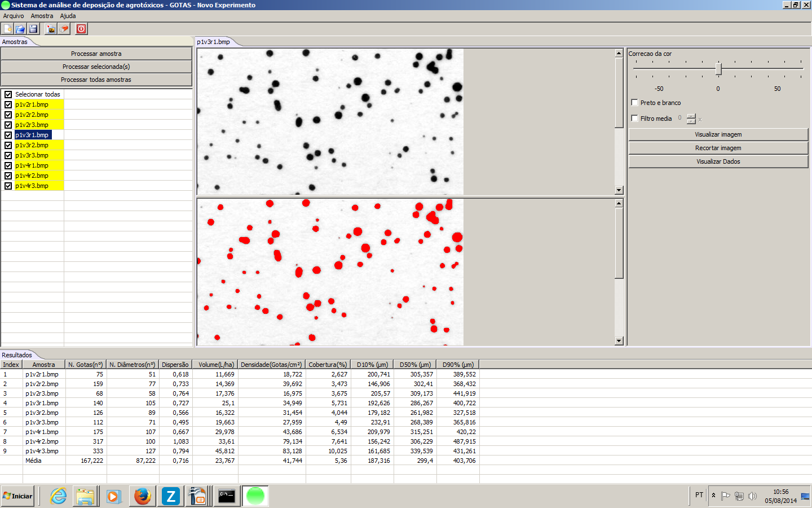Switch to the command prompt taskbar icon
This screenshot has height=508, width=812.
227,496
